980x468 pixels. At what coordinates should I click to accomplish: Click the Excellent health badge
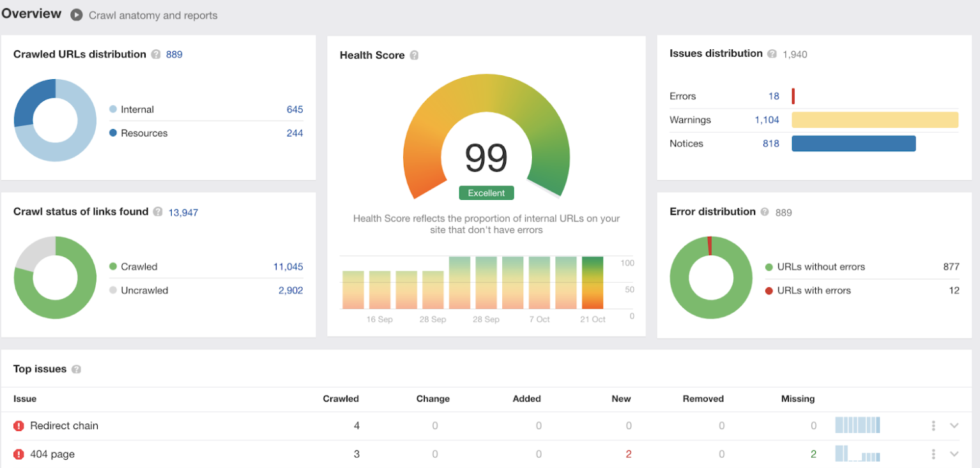click(x=486, y=193)
